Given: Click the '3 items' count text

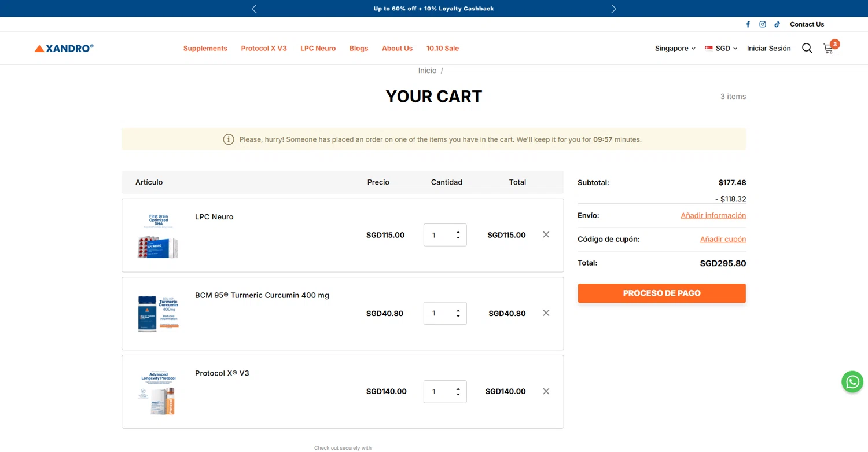Looking at the screenshot, I should pos(733,97).
